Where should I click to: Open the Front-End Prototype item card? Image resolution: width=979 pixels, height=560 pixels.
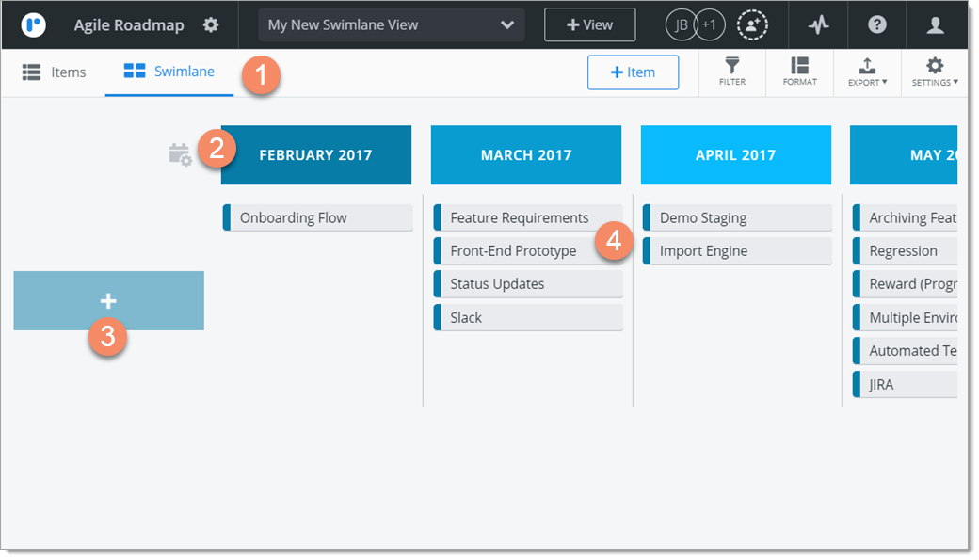pyautogui.click(x=513, y=251)
